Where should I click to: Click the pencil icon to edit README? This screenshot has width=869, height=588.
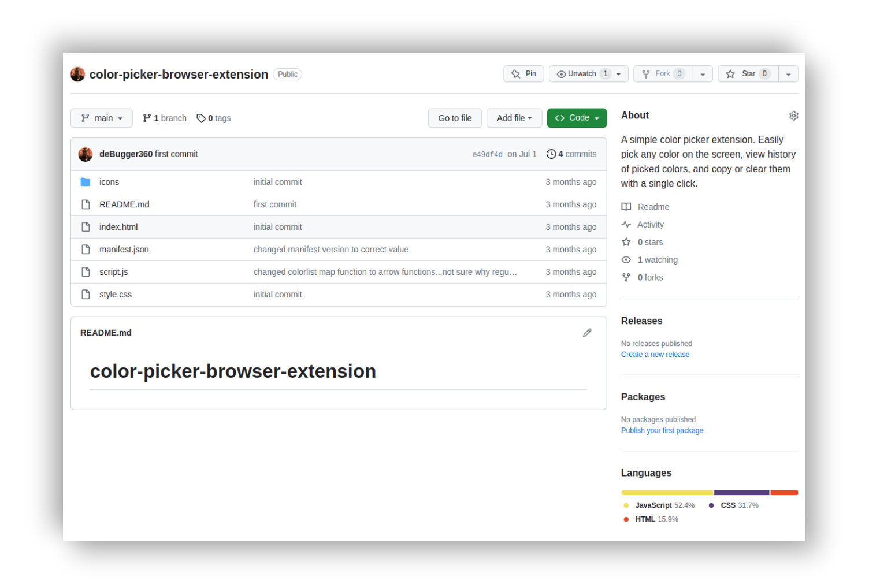point(587,333)
